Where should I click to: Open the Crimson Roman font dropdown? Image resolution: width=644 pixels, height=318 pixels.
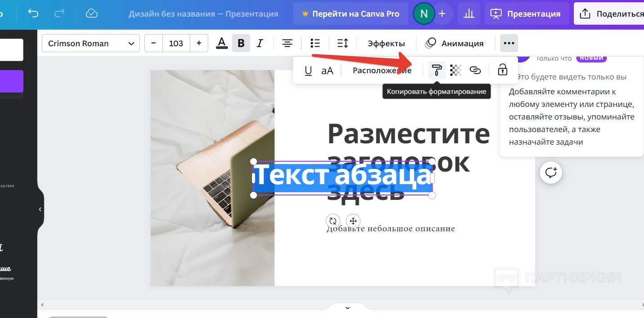coord(91,43)
